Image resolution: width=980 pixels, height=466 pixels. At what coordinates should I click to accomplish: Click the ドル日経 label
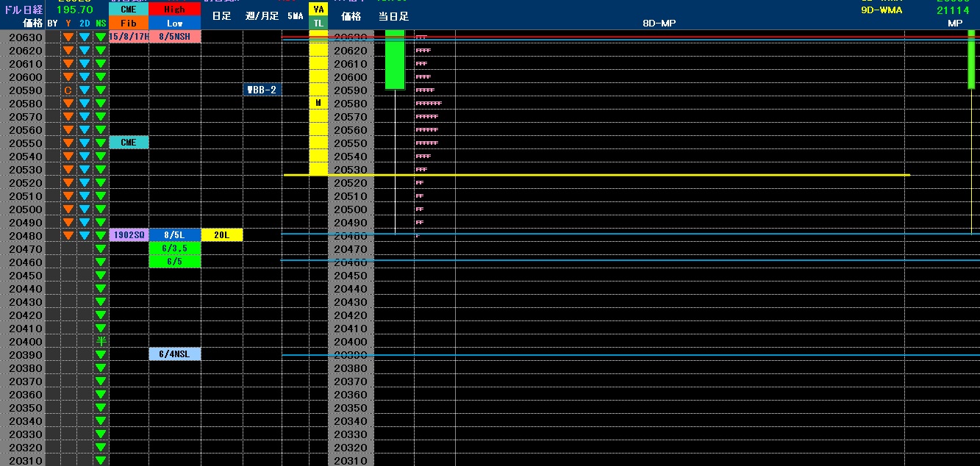pos(22,10)
